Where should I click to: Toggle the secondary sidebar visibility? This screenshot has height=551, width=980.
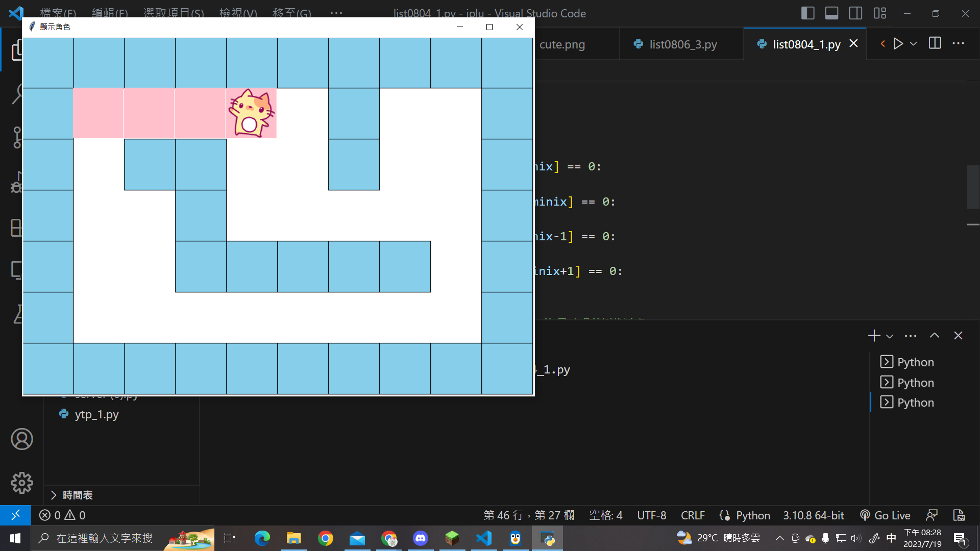(x=855, y=13)
